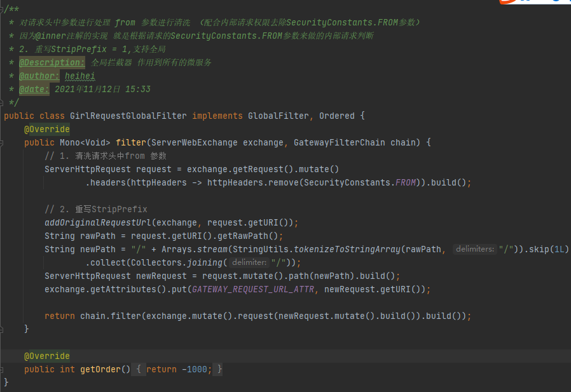Click the comment "// 1. 清洗请求头中from 参数"
Screen dimensions: 571x392
[x=106, y=156]
